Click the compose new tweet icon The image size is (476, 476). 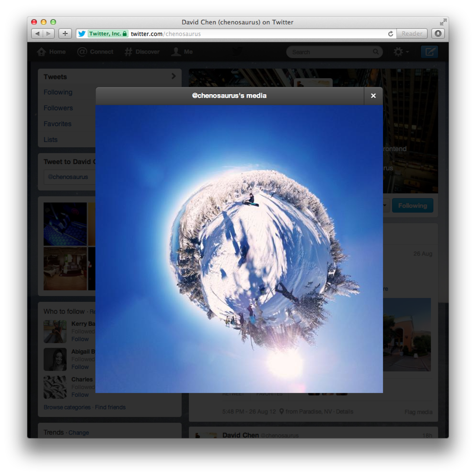click(x=430, y=52)
